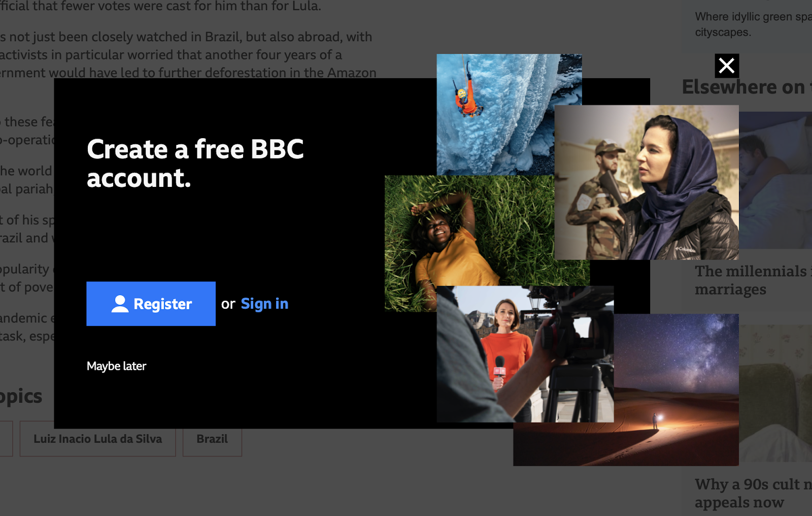Click the sleeping person article thumbnail
The width and height of the screenshot is (812, 516).
(x=775, y=180)
